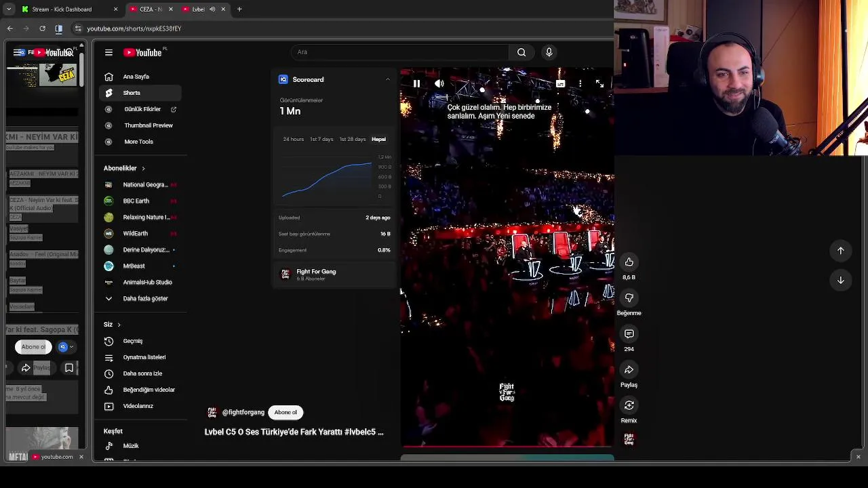Expand Daha fazla göster in subscriptions

[140, 298]
